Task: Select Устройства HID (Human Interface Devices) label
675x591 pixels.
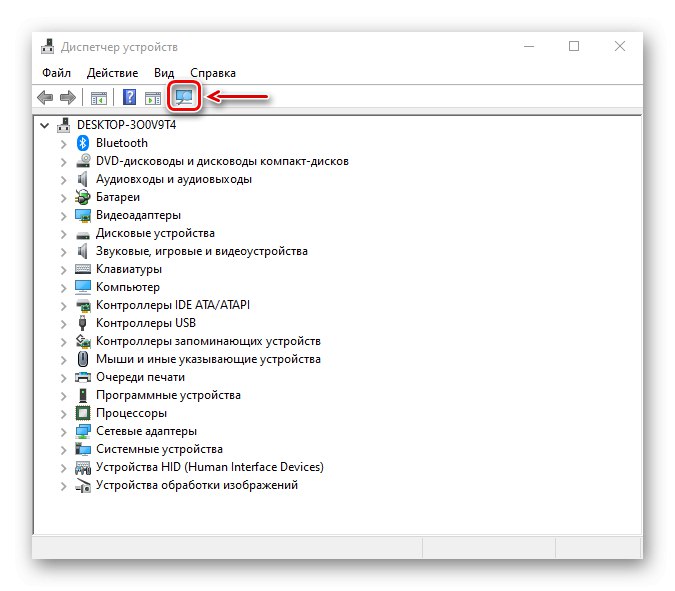Action: coord(210,467)
